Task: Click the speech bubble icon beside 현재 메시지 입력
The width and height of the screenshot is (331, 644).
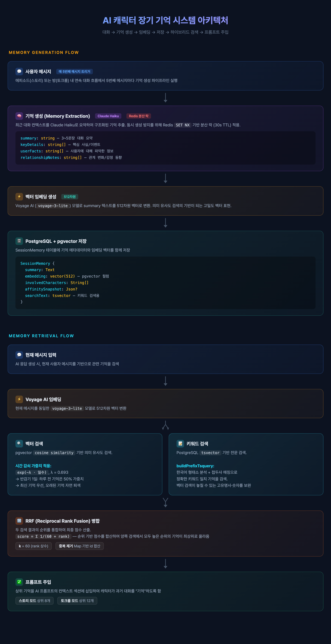Action: pos(19,355)
